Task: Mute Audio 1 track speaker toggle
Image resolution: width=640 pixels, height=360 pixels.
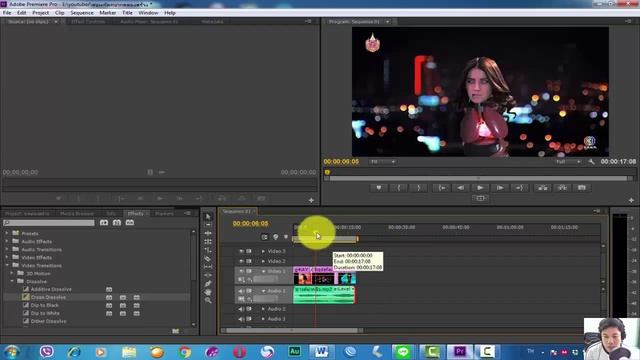Action: 241,291
